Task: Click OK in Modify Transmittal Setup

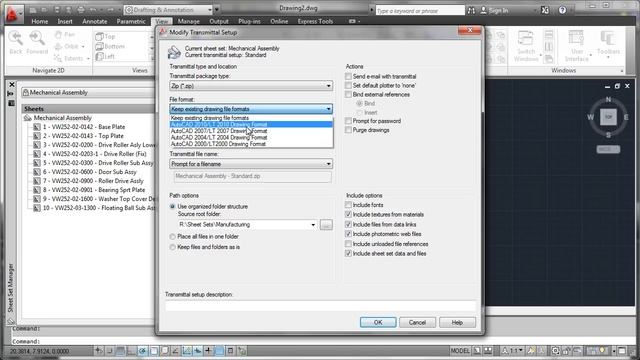Action: pos(378,322)
